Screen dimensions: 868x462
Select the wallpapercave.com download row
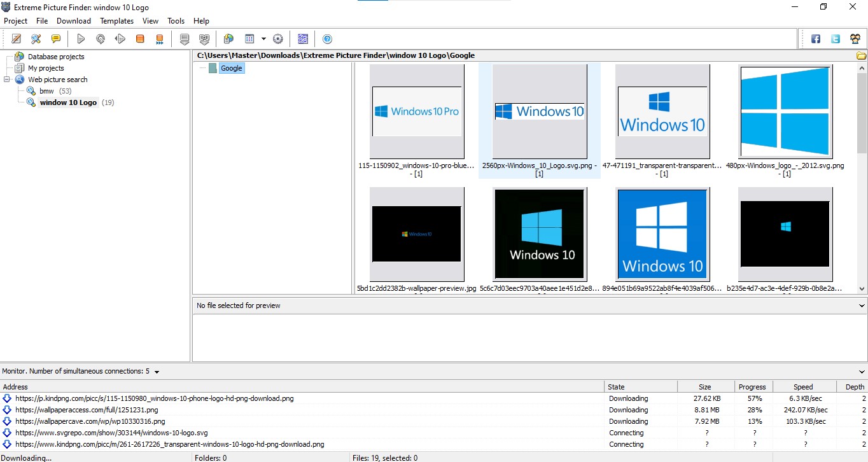pyautogui.click(x=434, y=421)
